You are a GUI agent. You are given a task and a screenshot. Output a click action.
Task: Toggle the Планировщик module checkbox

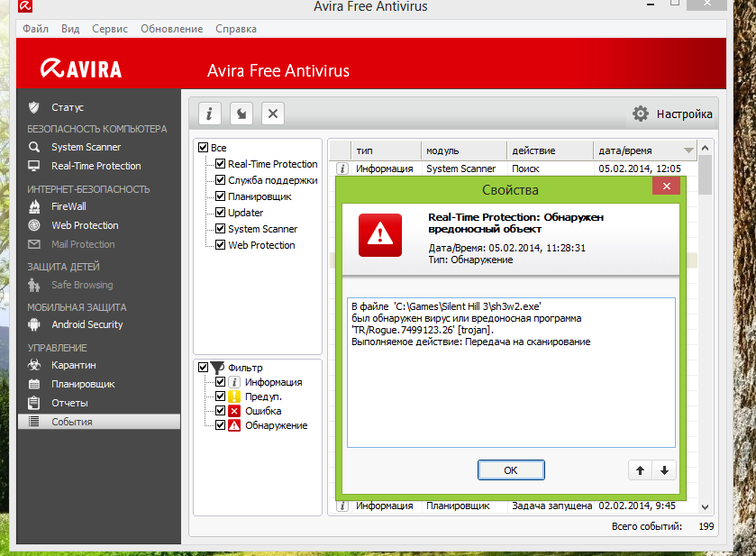[221, 196]
